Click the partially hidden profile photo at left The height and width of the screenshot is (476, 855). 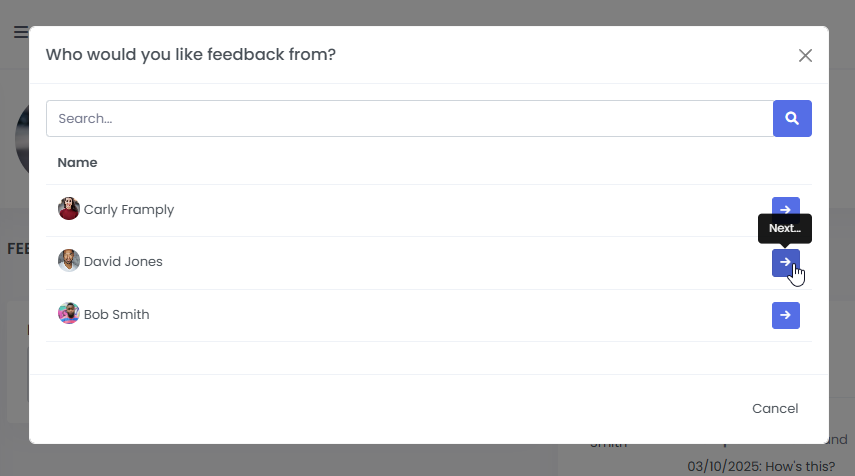click(x=21, y=140)
